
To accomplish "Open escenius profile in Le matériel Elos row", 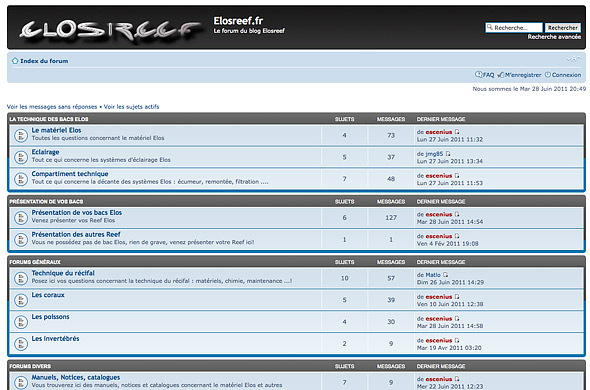I will point(439,132).
